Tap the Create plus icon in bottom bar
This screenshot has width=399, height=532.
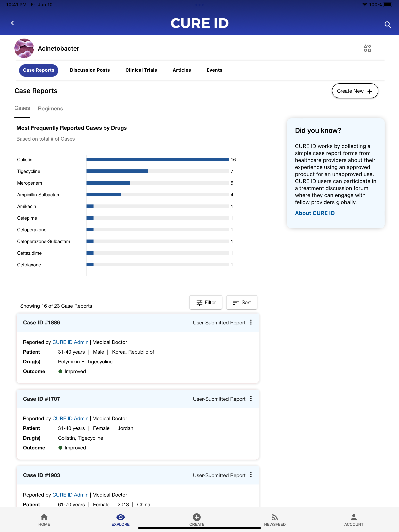[197, 517]
